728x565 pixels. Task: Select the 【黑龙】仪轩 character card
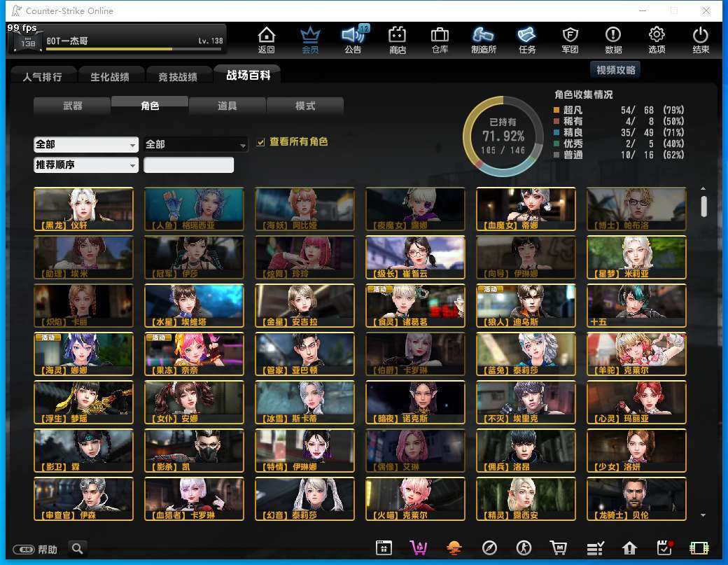pyautogui.click(x=83, y=209)
